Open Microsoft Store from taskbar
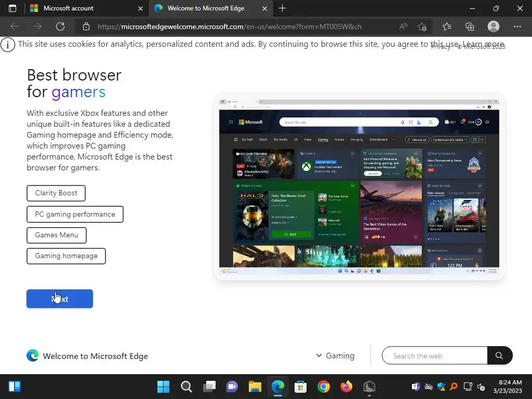Screen dimensions: 532x399 301,387
